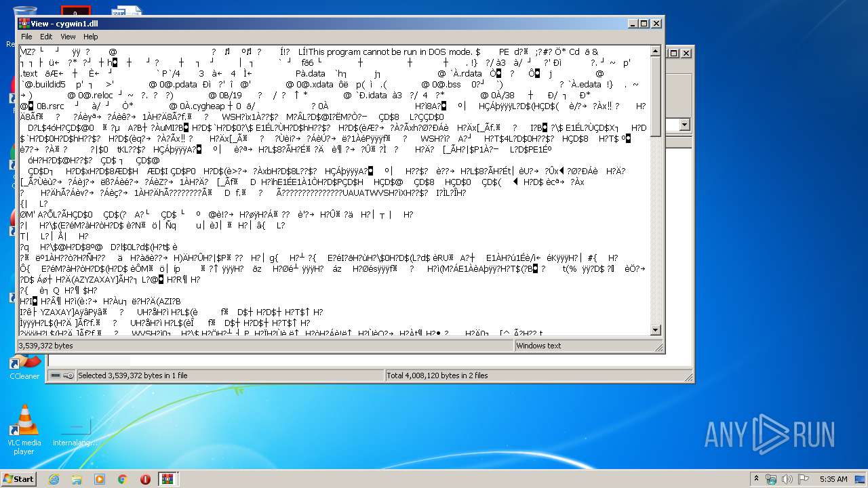
Task: Close the cygwin1.dll viewer window
Action: (656, 24)
